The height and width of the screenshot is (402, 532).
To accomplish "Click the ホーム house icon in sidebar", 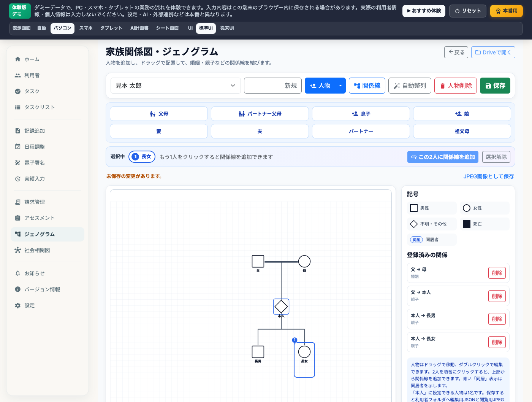I will pos(17,59).
